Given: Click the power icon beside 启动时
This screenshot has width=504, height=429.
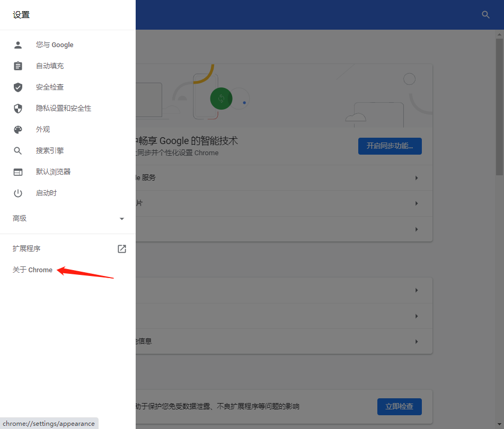Looking at the screenshot, I should (x=18, y=193).
